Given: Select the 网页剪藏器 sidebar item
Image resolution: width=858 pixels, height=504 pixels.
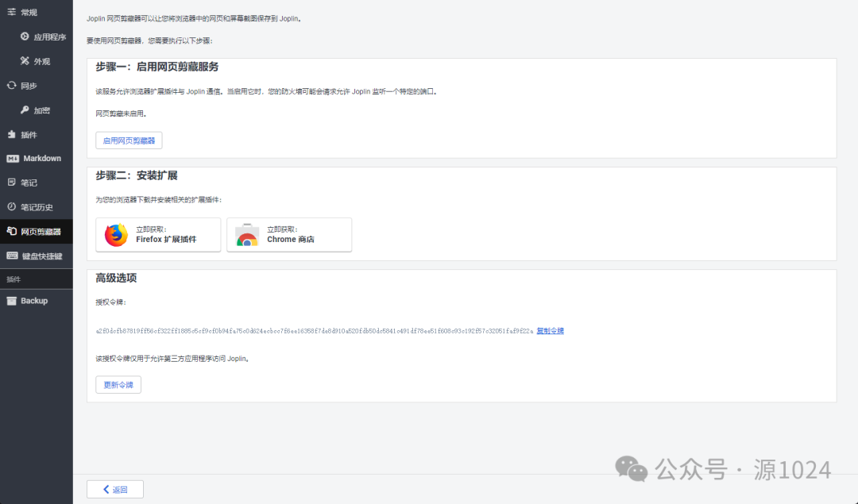Looking at the screenshot, I should click(x=36, y=231).
